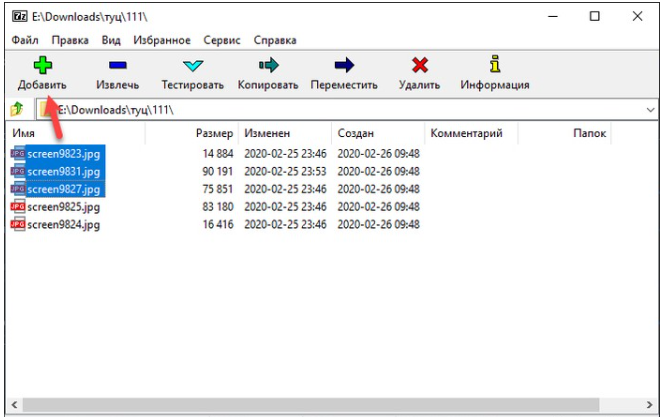Select file screen9824.jpg in the list
This screenshot has height=417, width=662.
tap(64, 225)
